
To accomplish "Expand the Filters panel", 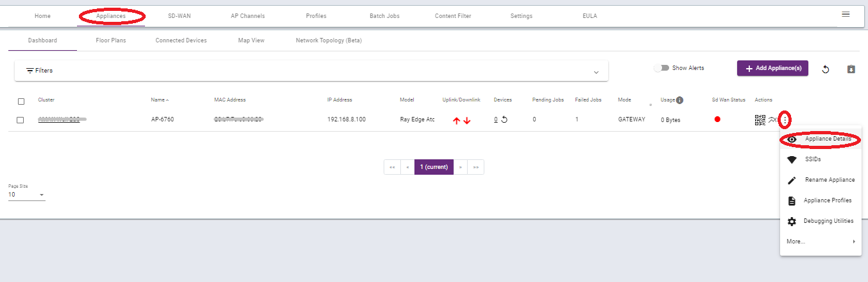I will (x=596, y=71).
